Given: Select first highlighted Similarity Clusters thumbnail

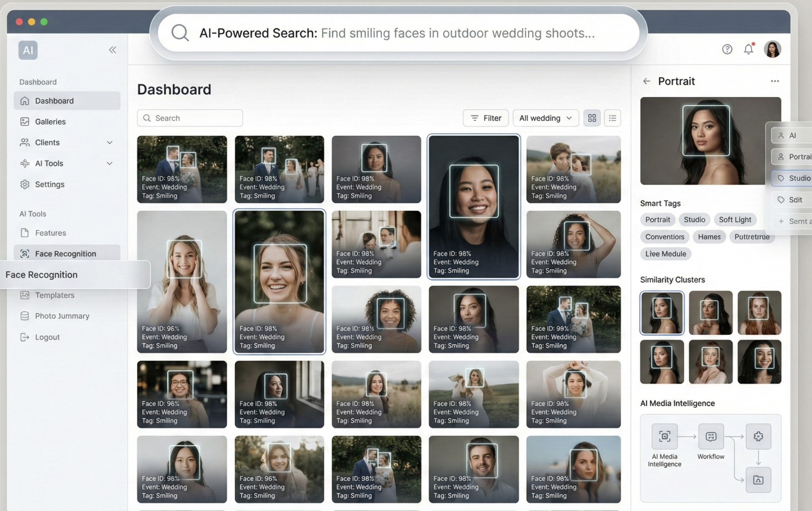Looking at the screenshot, I should [662, 313].
